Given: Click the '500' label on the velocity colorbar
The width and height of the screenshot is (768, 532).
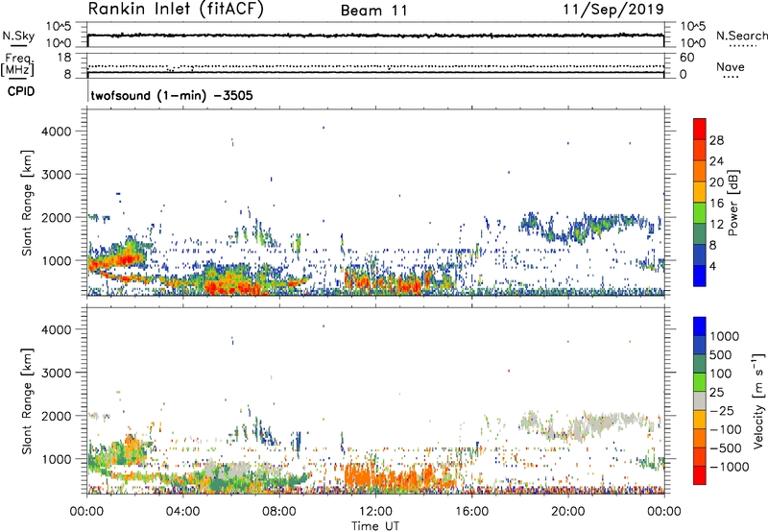Looking at the screenshot, I should [x=722, y=354].
